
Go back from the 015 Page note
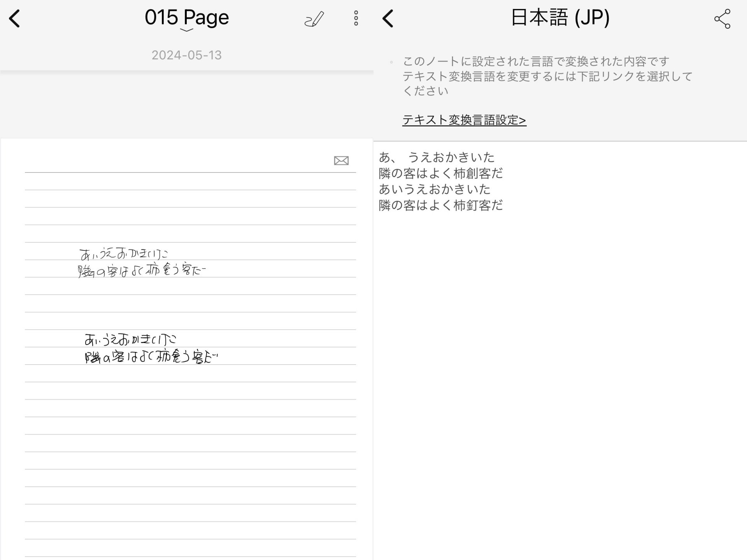pyautogui.click(x=15, y=19)
